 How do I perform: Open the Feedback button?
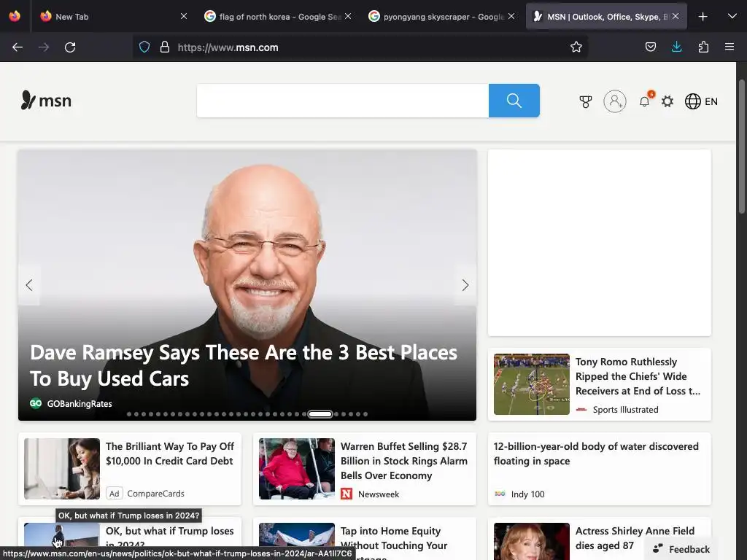[x=681, y=549]
